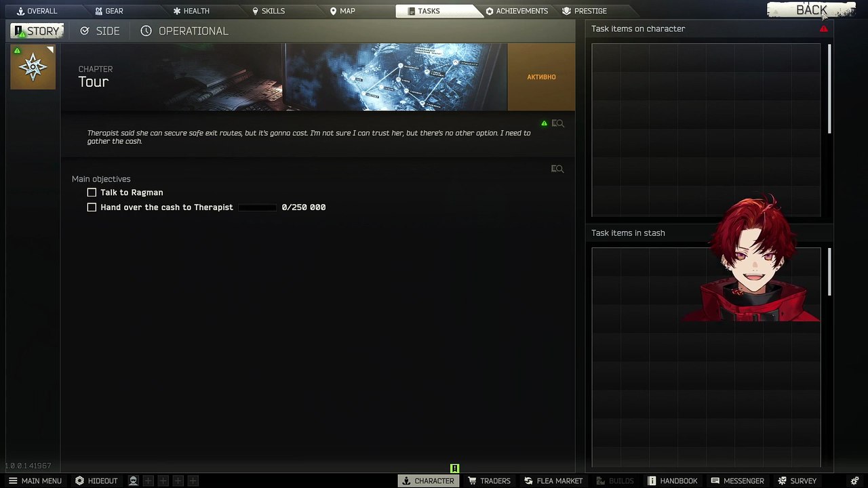
Task: Open the Overall tab
Action: tap(37, 11)
